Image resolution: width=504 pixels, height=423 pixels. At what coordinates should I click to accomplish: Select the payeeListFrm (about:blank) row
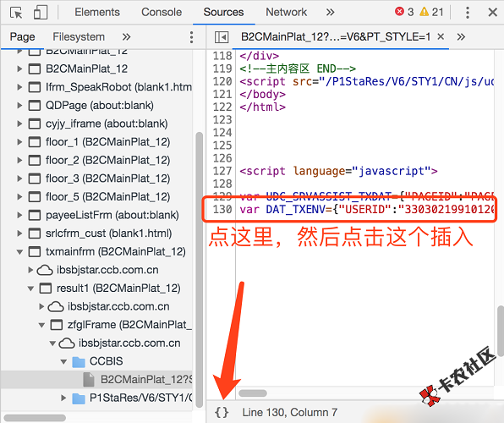coord(96,215)
